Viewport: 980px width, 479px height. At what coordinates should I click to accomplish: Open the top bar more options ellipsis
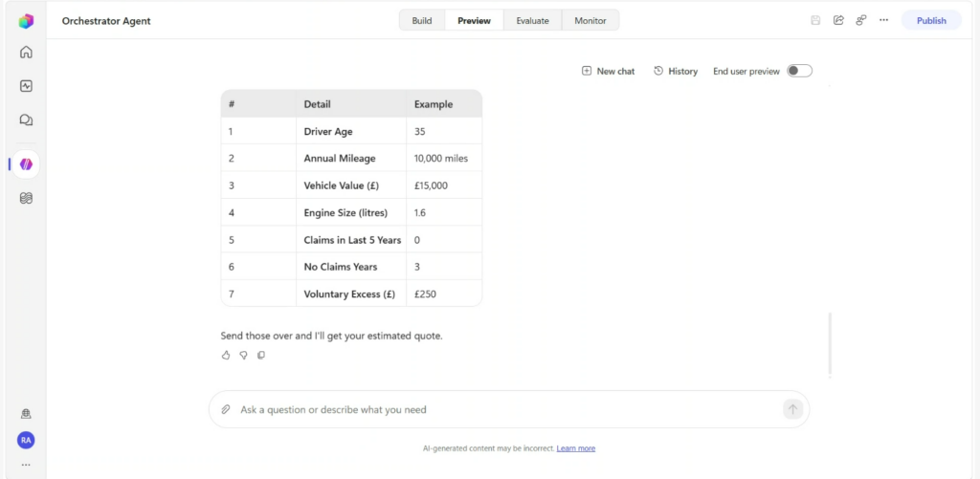[883, 20]
